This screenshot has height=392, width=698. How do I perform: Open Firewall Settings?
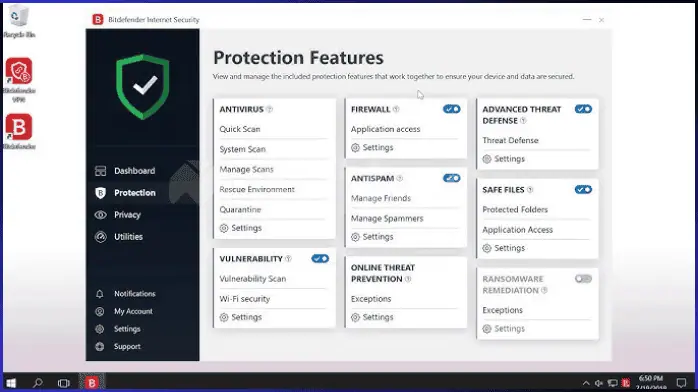click(372, 147)
